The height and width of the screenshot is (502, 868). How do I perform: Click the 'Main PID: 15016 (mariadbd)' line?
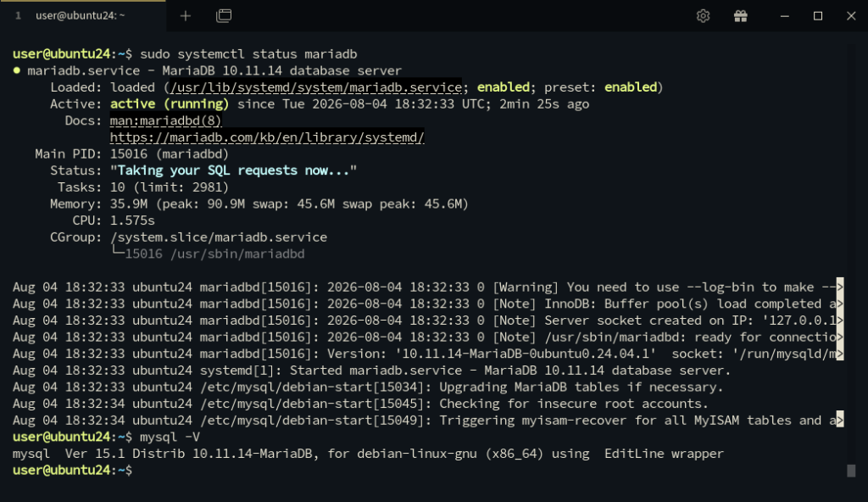[131, 154]
